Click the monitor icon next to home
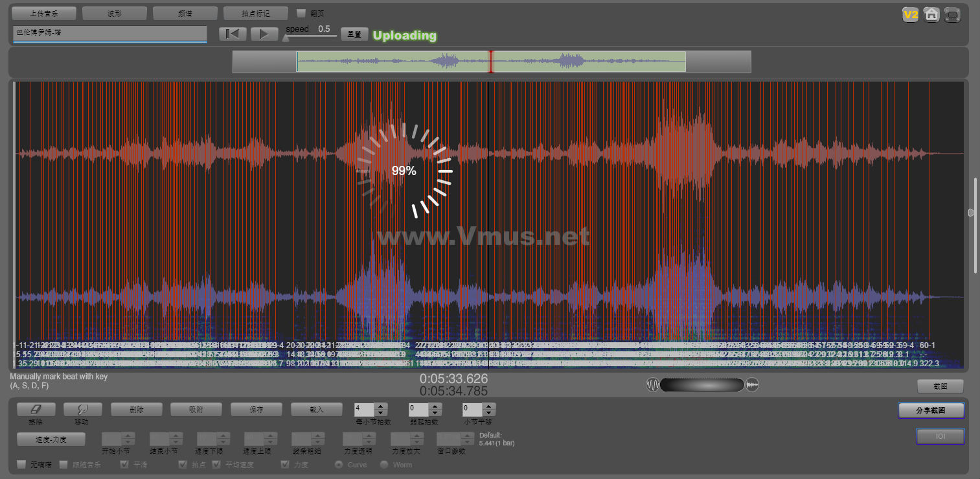Viewport: 980px width, 479px height. [x=952, y=14]
